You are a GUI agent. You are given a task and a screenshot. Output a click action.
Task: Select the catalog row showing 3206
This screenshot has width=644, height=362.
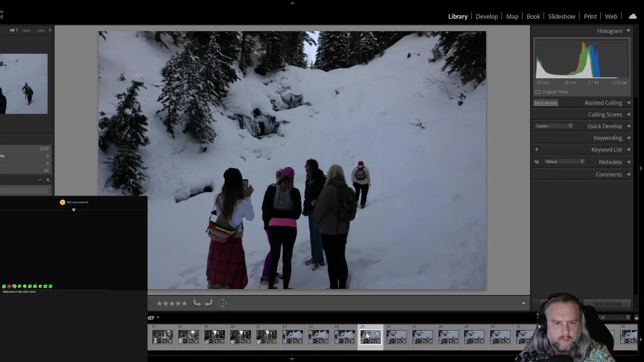pyautogui.click(x=25, y=149)
